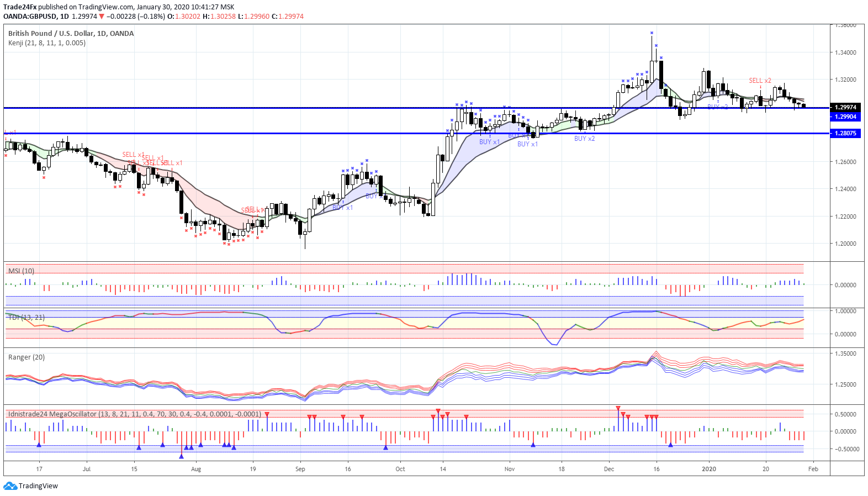Click the 1.28075 horizontal line price tag
Viewport: 868px width, 496px height.
(845, 133)
